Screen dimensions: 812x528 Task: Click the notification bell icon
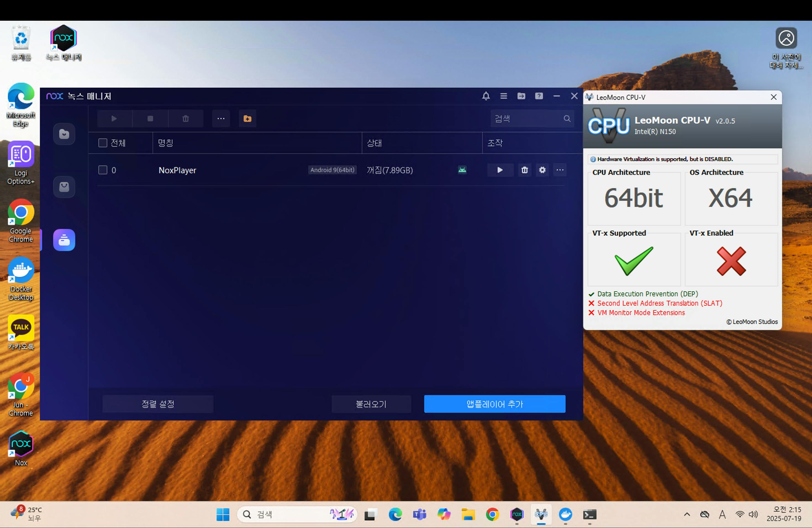[x=486, y=96]
